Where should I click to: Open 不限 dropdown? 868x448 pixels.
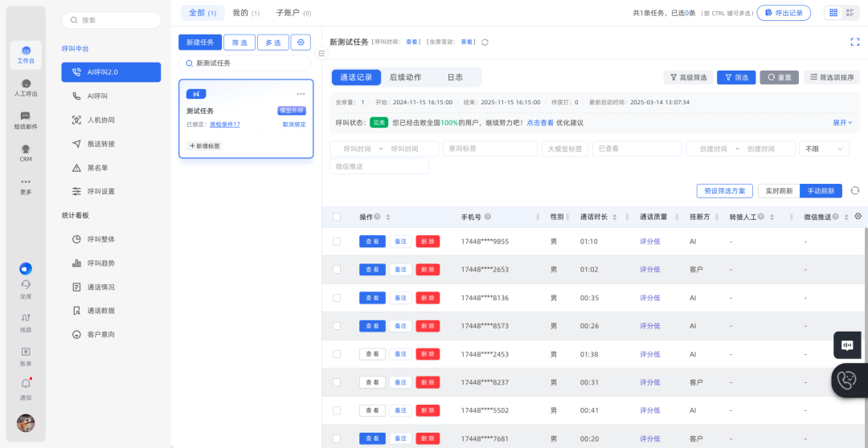(824, 149)
